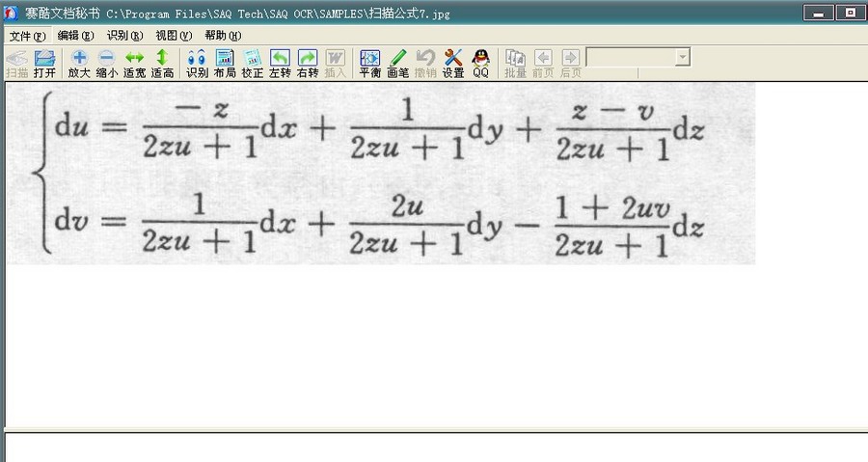
Task: Click the 插入 insert to Word icon
Action: point(335,64)
